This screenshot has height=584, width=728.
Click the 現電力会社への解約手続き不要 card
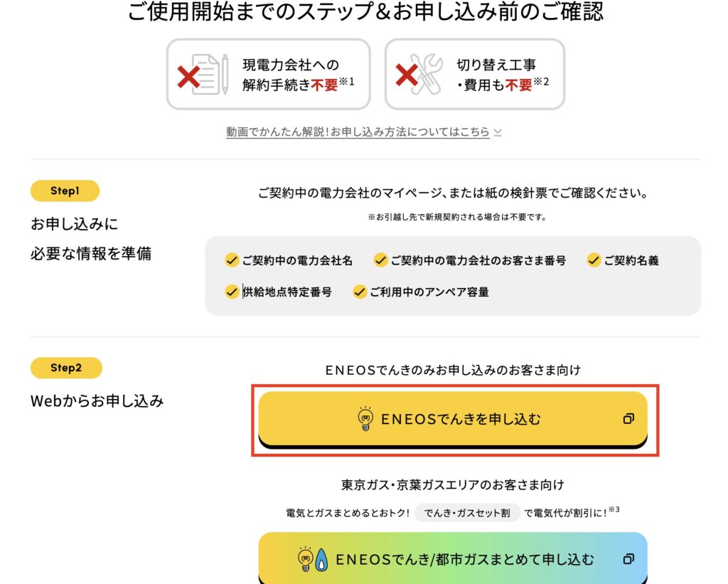click(268, 75)
